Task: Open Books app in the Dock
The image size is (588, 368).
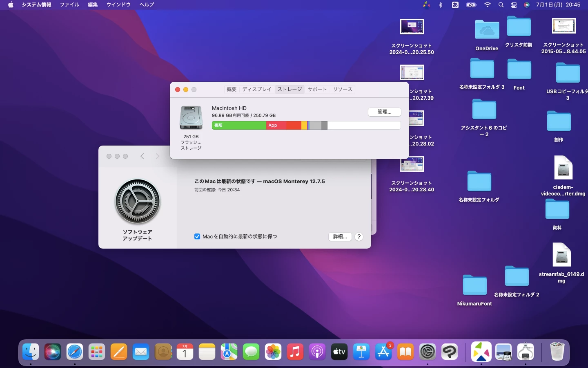Action: pyautogui.click(x=405, y=352)
